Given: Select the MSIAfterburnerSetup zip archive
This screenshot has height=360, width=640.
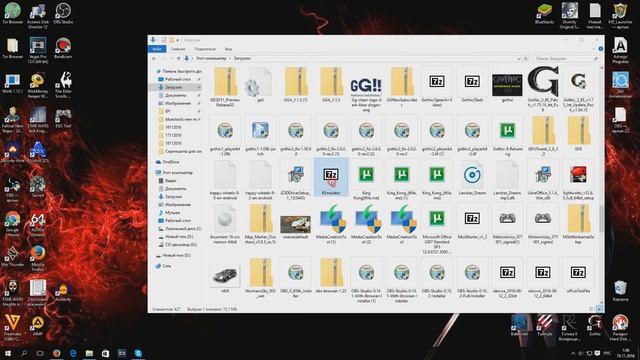Looking at the screenshot, I should pos(578,224).
